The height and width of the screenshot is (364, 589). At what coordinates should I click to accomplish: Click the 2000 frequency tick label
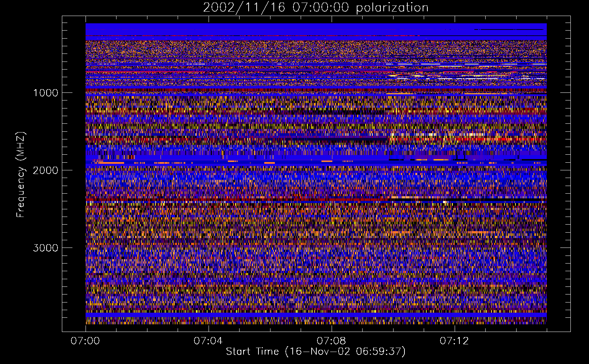coord(46,170)
